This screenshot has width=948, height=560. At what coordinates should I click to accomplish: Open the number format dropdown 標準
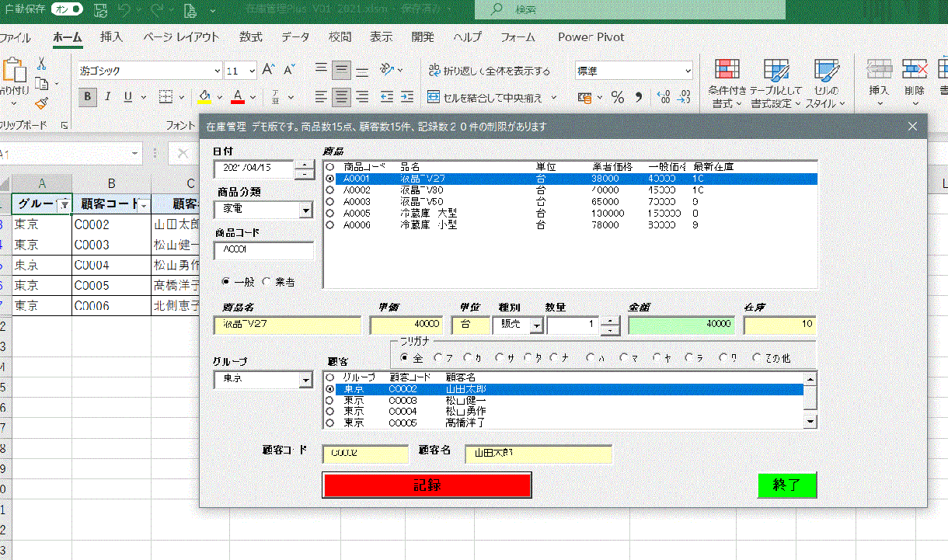[687, 71]
